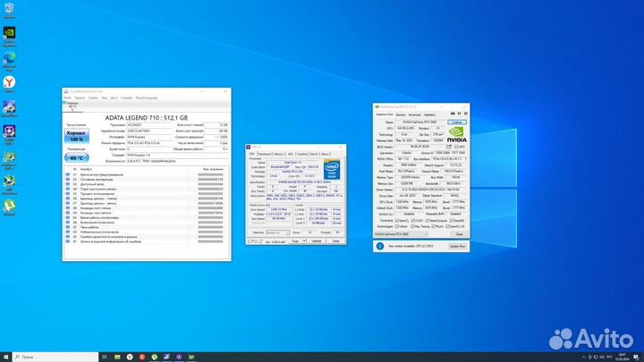Click health status Хорошо 100 % button
This screenshot has height=362, width=644.
click(x=76, y=136)
